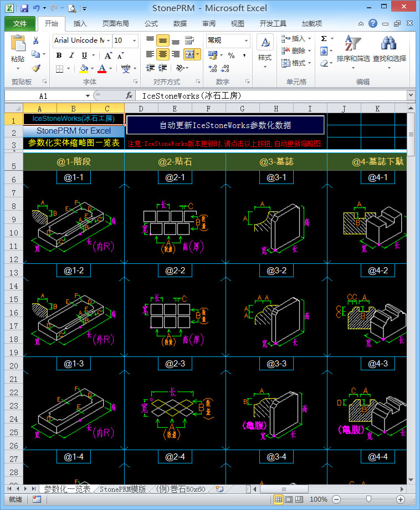Switch to 开发工具 ribbon tab
The width and height of the screenshot is (420, 510).
[273, 23]
